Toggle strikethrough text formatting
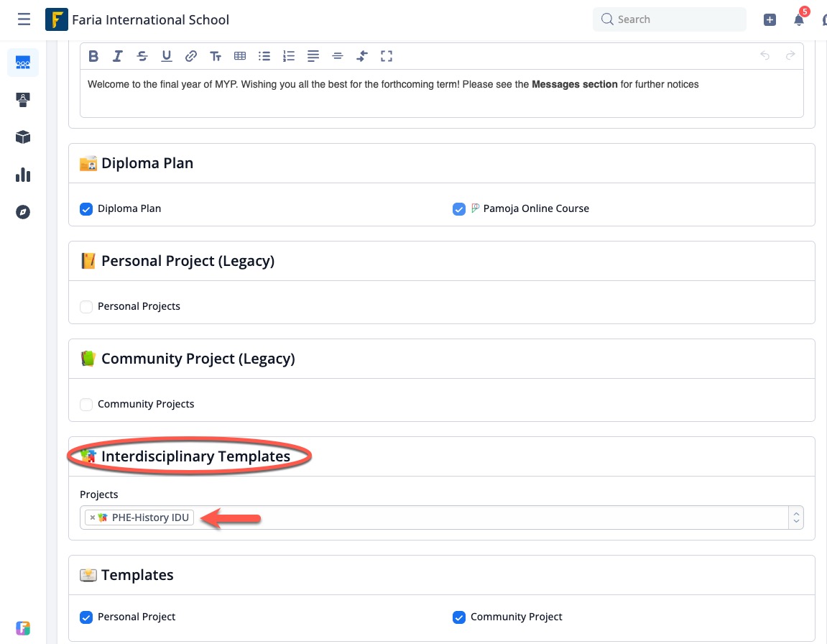 pos(142,56)
